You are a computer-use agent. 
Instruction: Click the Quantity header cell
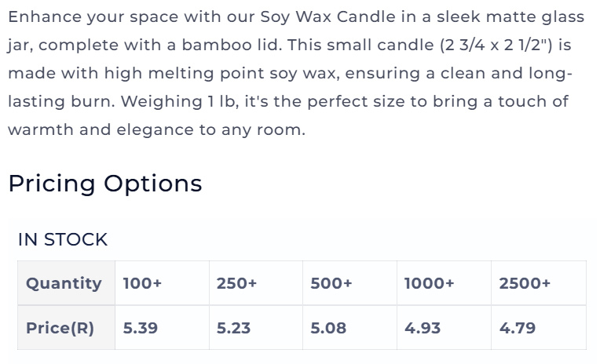tap(66, 283)
